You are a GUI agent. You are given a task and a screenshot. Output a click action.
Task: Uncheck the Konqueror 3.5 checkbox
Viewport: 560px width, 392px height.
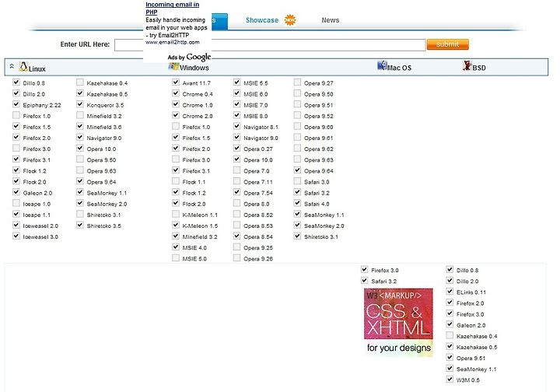tap(80, 104)
